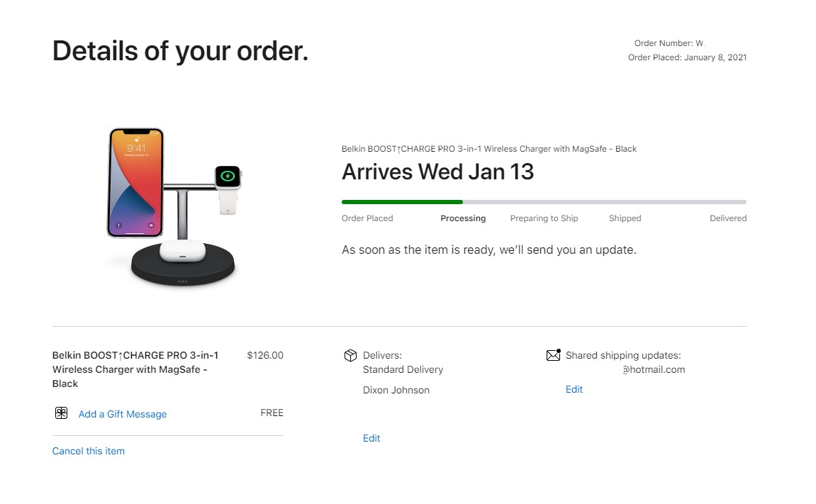Open the Add a Gift Message link
This screenshot has width=816, height=504.
(123, 414)
